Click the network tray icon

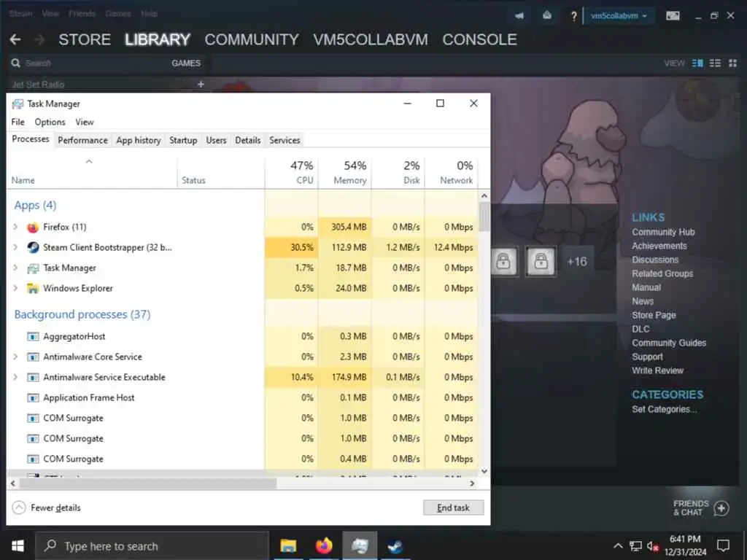pyautogui.click(x=635, y=546)
